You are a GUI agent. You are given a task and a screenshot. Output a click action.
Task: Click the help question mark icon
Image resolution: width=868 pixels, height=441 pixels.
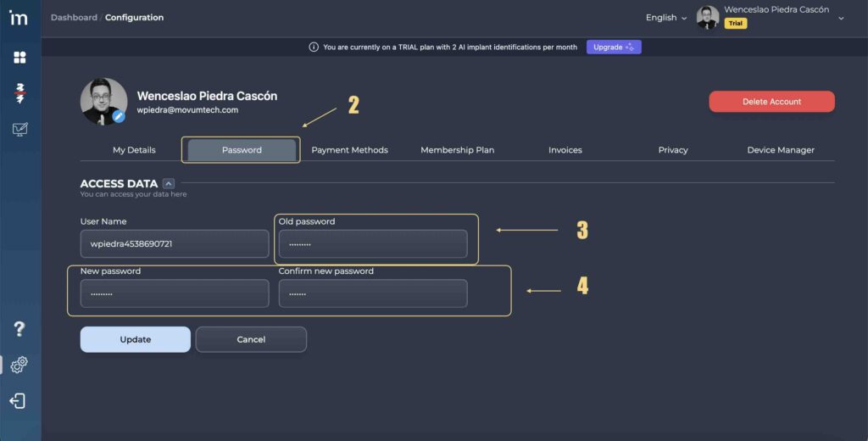coord(19,329)
